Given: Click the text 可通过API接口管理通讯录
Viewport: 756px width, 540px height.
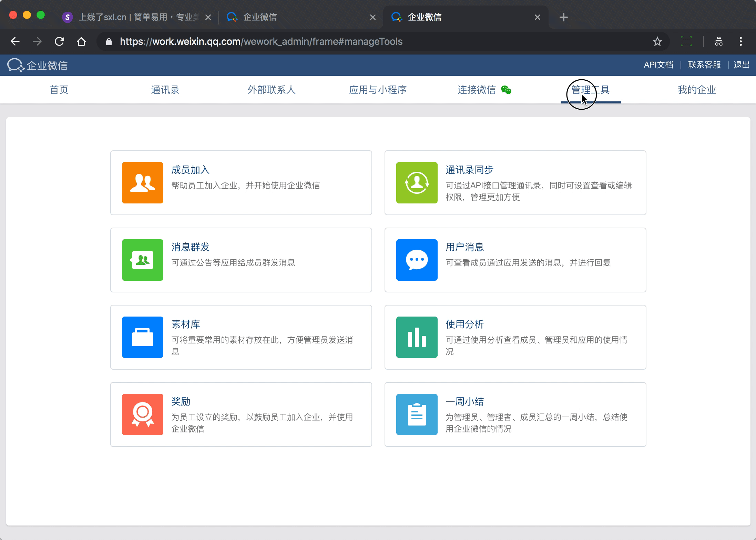Looking at the screenshot, I should (493, 186).
